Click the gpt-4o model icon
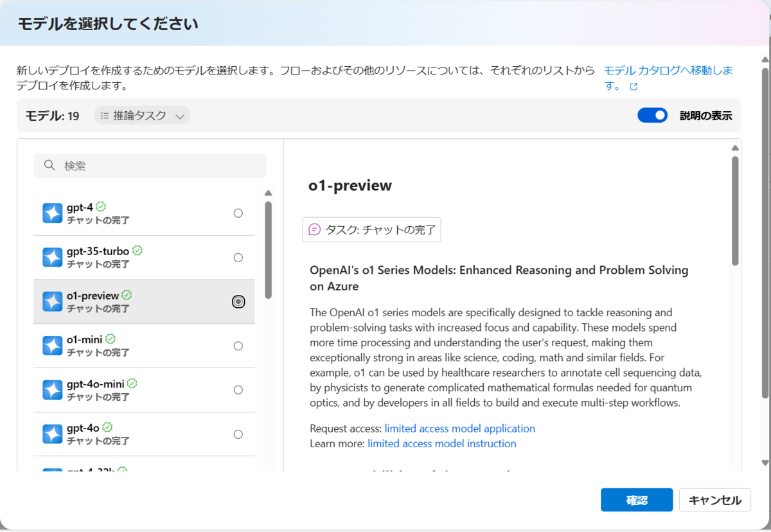This screenshot has width=771, height=532. 53,434
